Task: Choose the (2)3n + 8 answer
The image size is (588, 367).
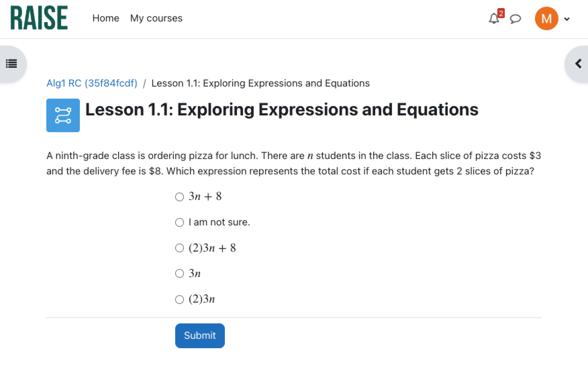Action: (x=179, y=248)
